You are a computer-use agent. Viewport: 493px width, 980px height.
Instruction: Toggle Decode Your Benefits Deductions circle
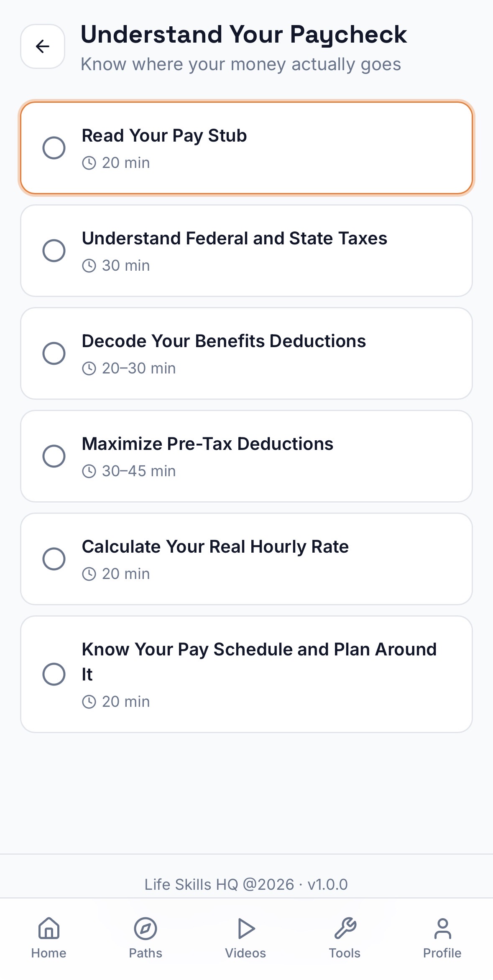pyautogui.click(x=54, y=353)
